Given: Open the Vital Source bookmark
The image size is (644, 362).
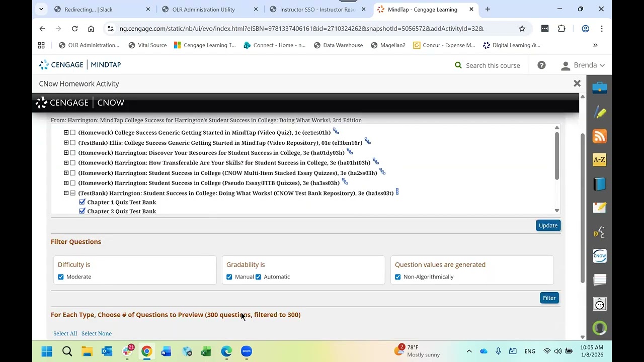Looking at the screenshot, I should pos(147,45).
